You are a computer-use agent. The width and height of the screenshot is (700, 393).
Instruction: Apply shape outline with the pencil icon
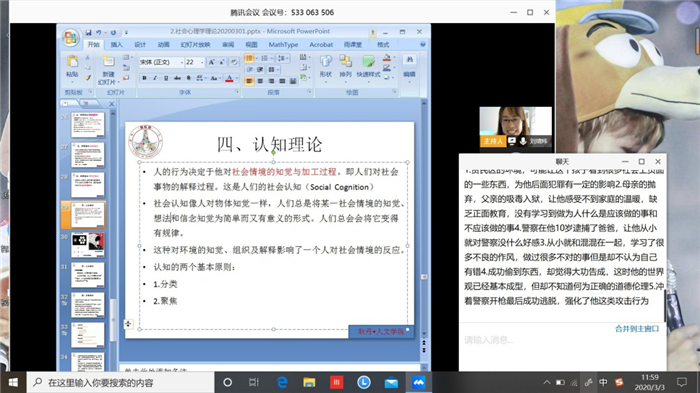(387, 68)
